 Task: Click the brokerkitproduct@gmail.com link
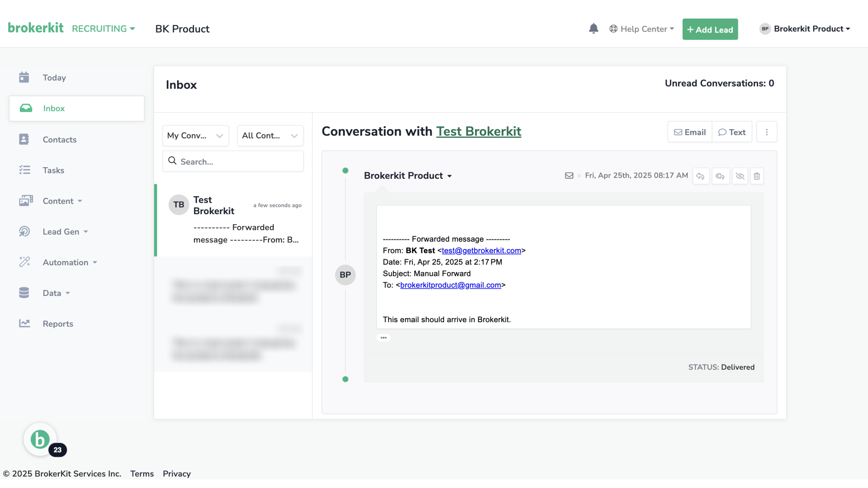pos(451,285)
